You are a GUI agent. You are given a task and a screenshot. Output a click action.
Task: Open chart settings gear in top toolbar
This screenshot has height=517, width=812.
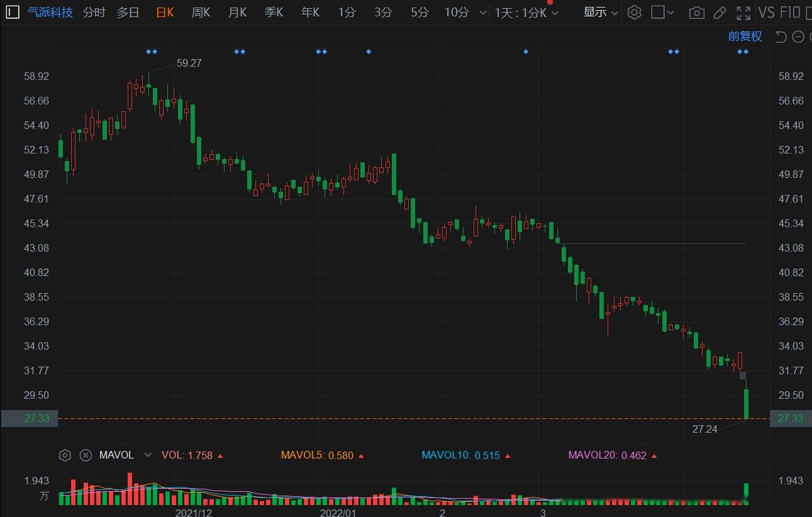coord(634,12)
